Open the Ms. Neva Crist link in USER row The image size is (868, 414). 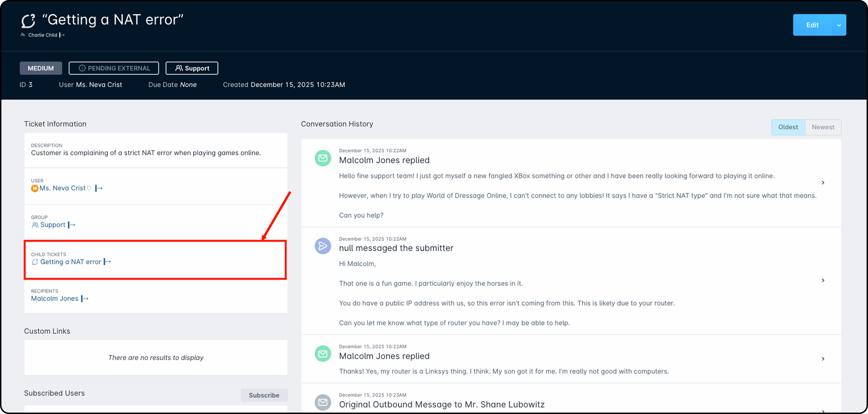(x=63, y=188)
